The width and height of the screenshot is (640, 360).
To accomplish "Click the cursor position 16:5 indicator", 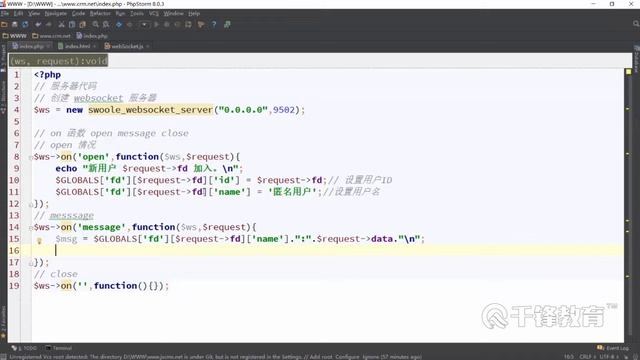I will tap(569, 357).
